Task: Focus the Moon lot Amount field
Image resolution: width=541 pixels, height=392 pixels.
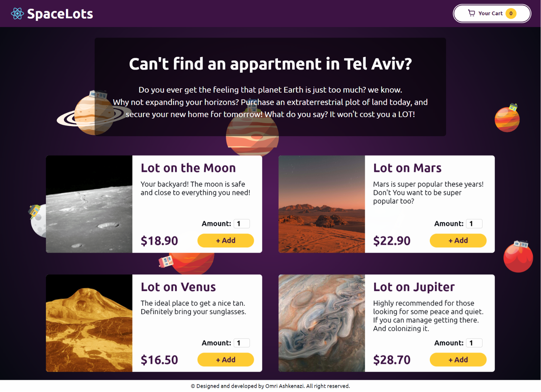Action: (x=242, y=224)
